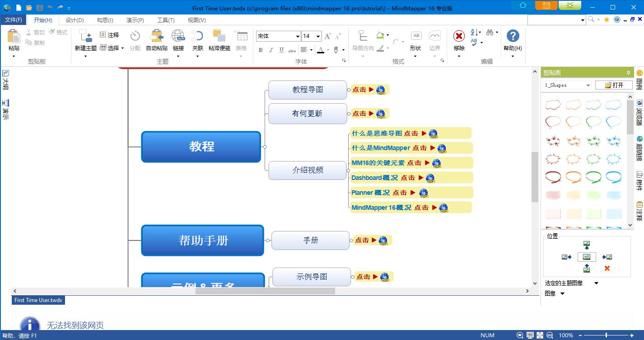Switch to the 构思(I) ribbon tab
The width and height of the screenshot is (644, 340).
[105, 20]
